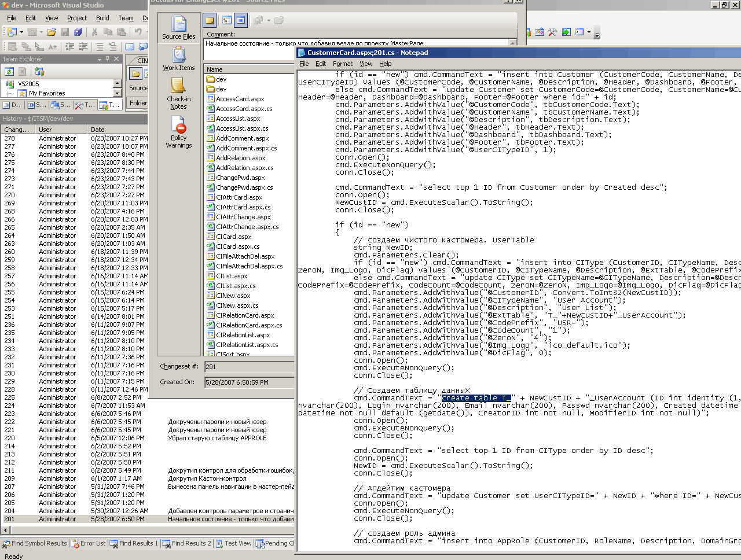Viewport: 741px width, 560px height.
Task: Refresh Team Explorer with the green arrows icon
Action: [x=9, y=72]
